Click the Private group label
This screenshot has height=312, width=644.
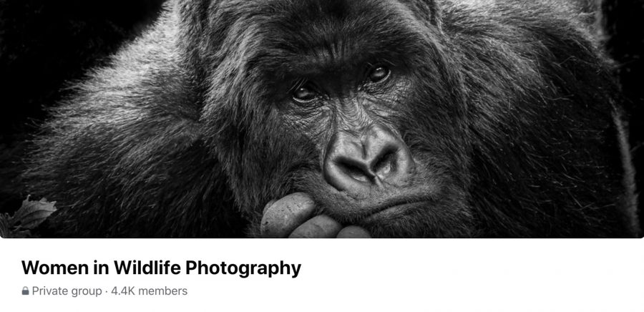coord(67,291)
